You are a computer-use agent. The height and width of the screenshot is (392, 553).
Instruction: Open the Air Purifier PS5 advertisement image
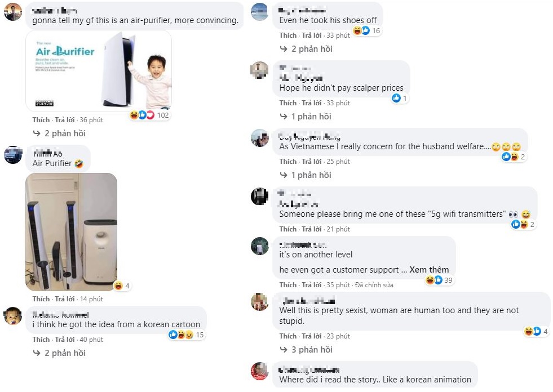click(99, 70)
